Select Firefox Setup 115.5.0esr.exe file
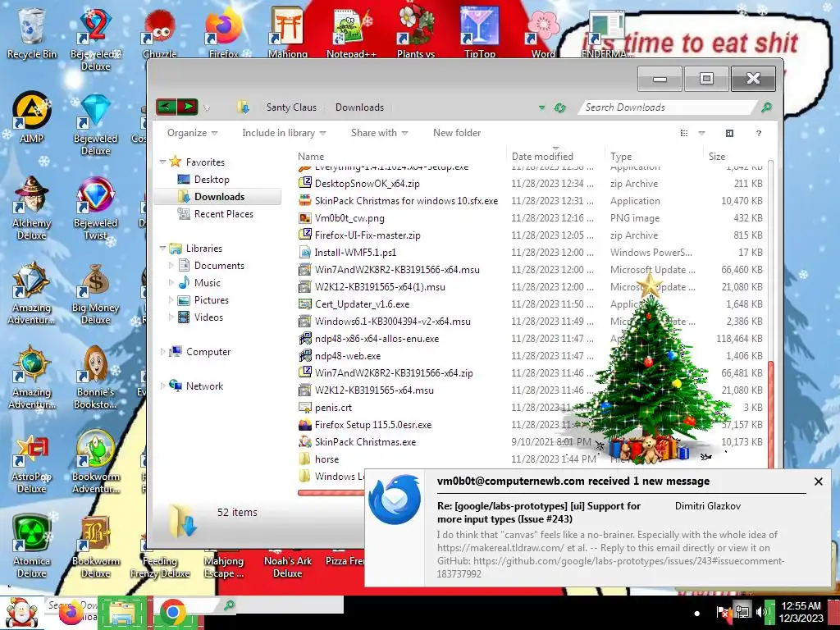The image size is (840, 630). [373, 425]
